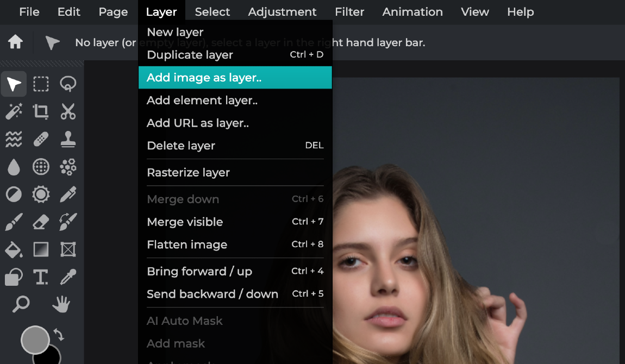
Task: Open the Filter menu
Action: pyautogui.click(x=349, y=11)
